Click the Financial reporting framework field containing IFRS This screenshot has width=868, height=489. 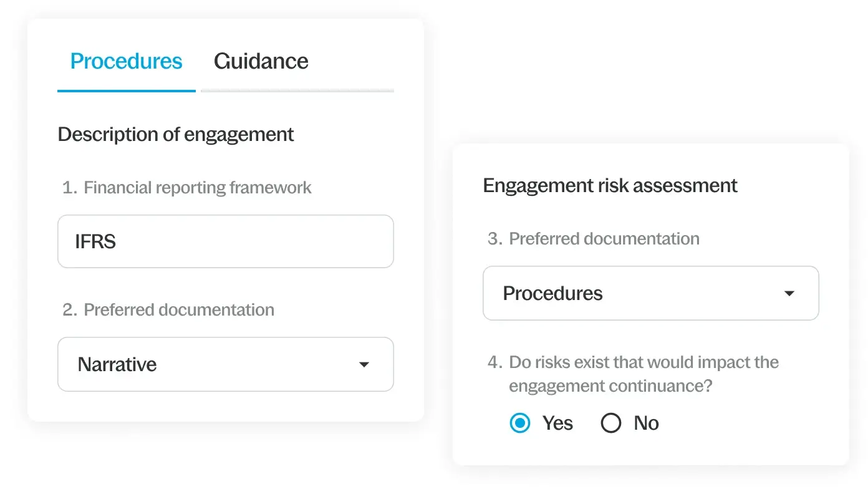pyautogui.click(x=225, y=241)
